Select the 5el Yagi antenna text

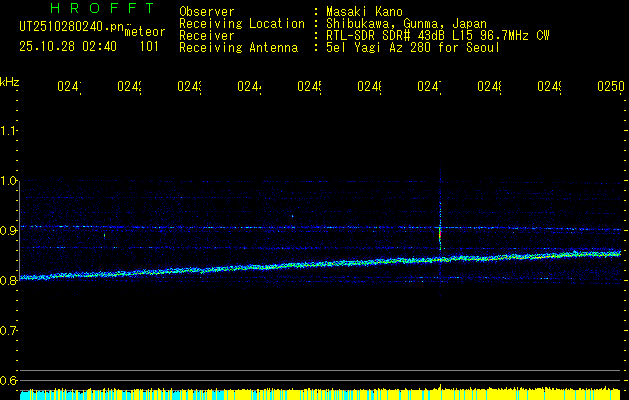(412, 47)
